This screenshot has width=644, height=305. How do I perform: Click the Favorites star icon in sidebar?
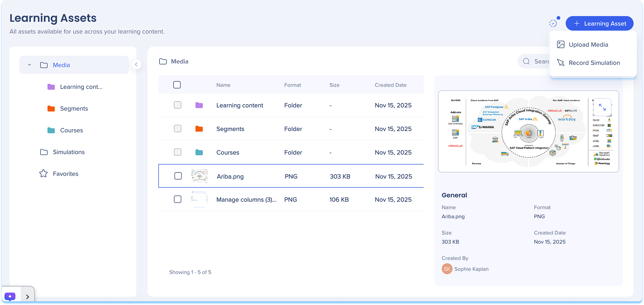coord(43,174)
